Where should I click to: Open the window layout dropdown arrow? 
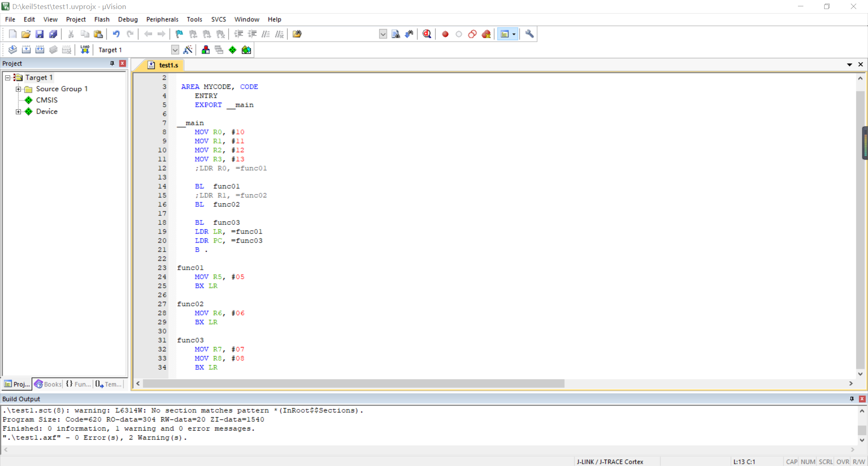pos(514,34)
